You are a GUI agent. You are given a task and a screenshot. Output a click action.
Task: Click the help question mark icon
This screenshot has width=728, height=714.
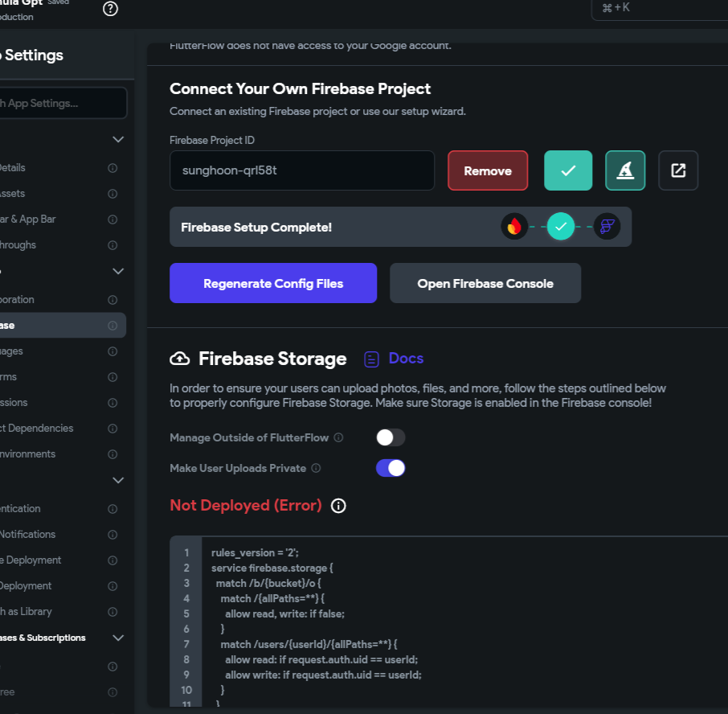tap(110, 9)
